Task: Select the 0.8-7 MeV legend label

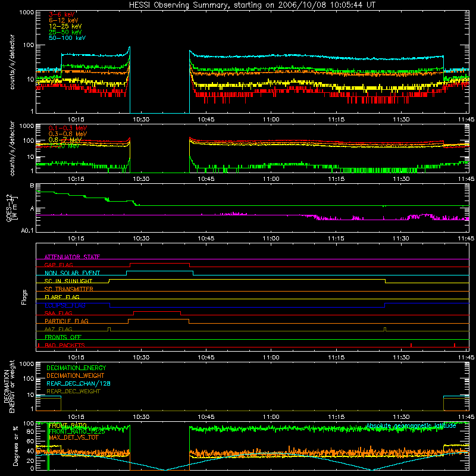Action: [65, 140]
